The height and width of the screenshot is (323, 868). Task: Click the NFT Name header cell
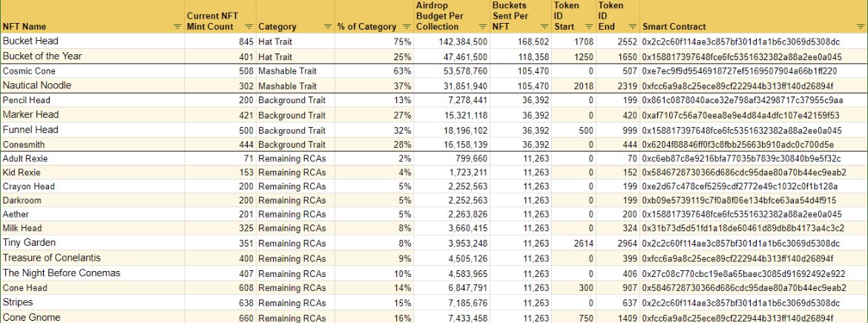[x=93, y=16]
